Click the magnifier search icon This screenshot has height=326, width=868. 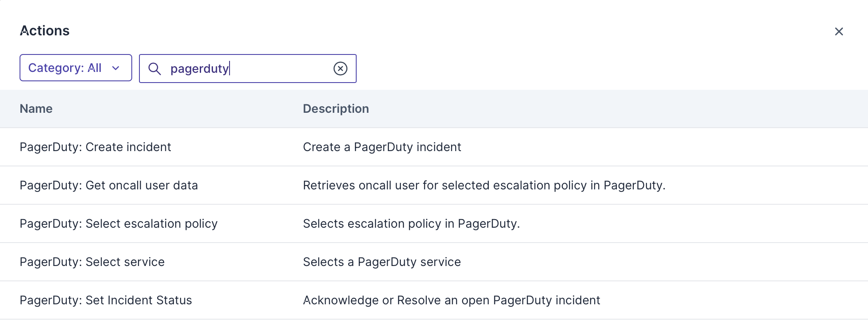tap(155, 69)
